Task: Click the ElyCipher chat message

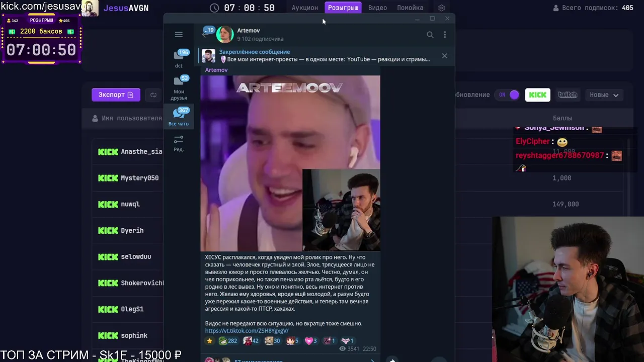Action: [x=541, y=142]
